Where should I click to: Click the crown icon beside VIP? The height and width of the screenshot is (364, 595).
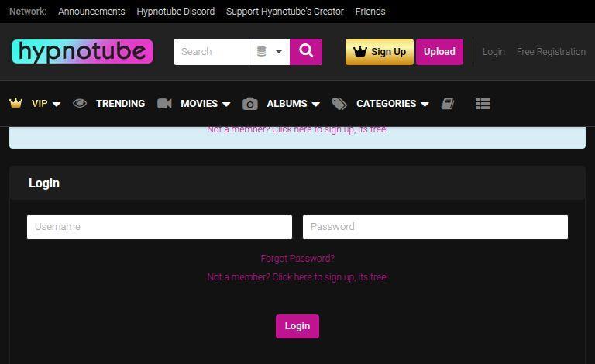point(15,103)
